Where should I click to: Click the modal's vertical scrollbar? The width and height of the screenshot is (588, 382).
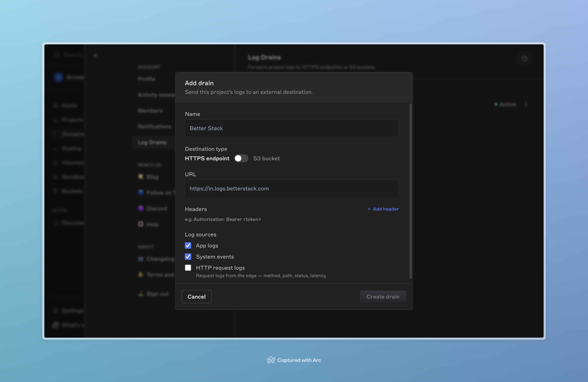(x=411, y=191)
